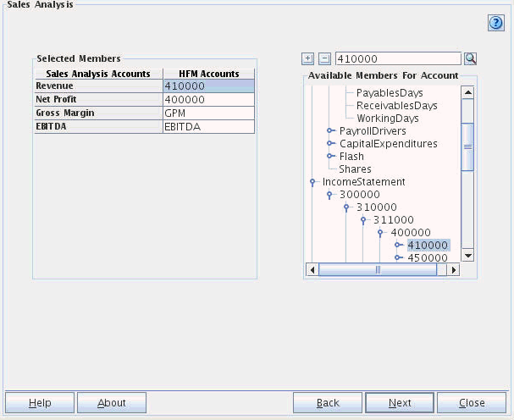Expand the CapitalExpenditures node
514x420 pixels.
[331, 144]
